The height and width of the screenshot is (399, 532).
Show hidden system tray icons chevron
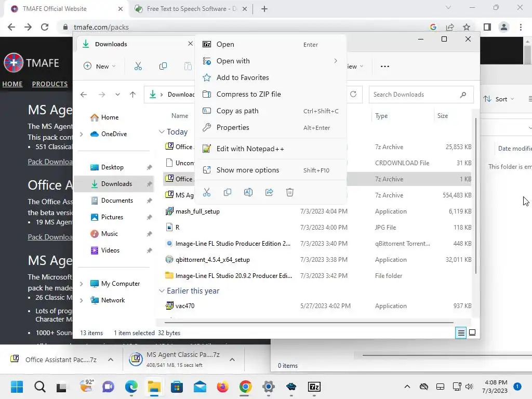tap(407, 387)
